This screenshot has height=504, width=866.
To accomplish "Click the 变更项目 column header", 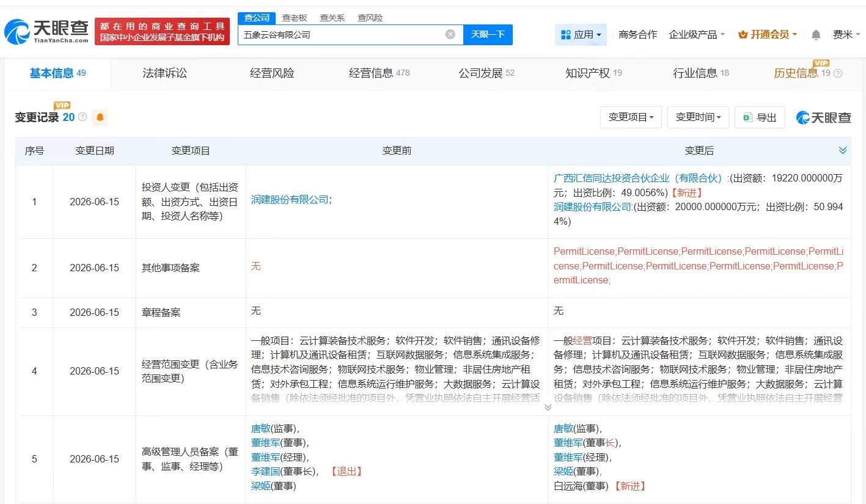I will point(191,151).
